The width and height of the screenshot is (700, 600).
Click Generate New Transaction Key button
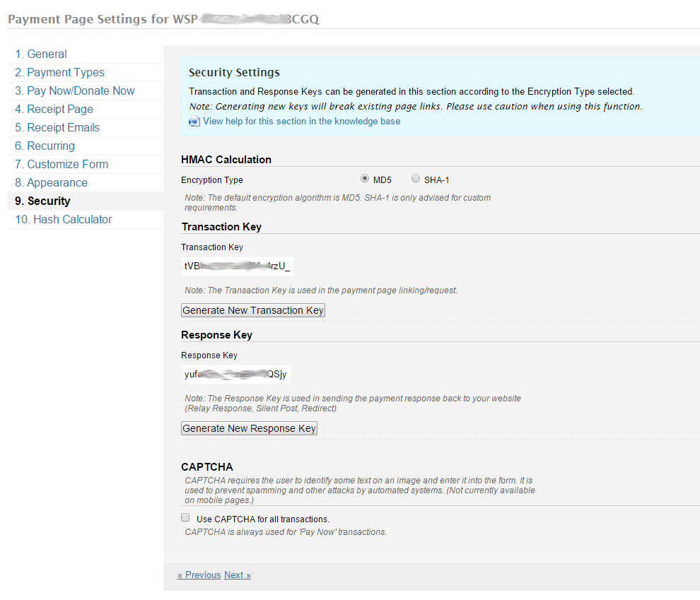click(x=252, y=310)
